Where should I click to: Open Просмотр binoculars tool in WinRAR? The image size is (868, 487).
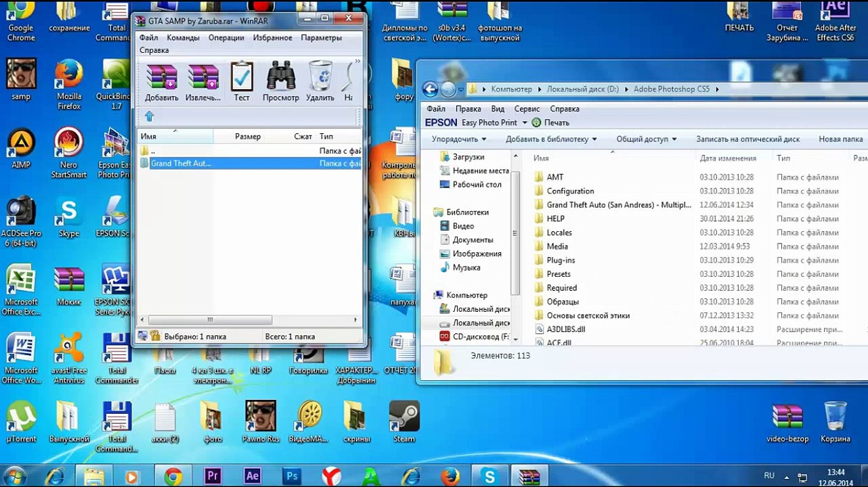(281, 82)
